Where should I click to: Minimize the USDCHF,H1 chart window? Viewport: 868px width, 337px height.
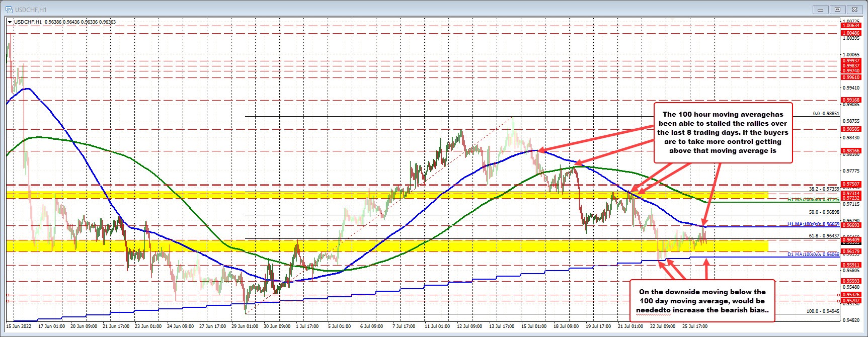tap(821, 9)
